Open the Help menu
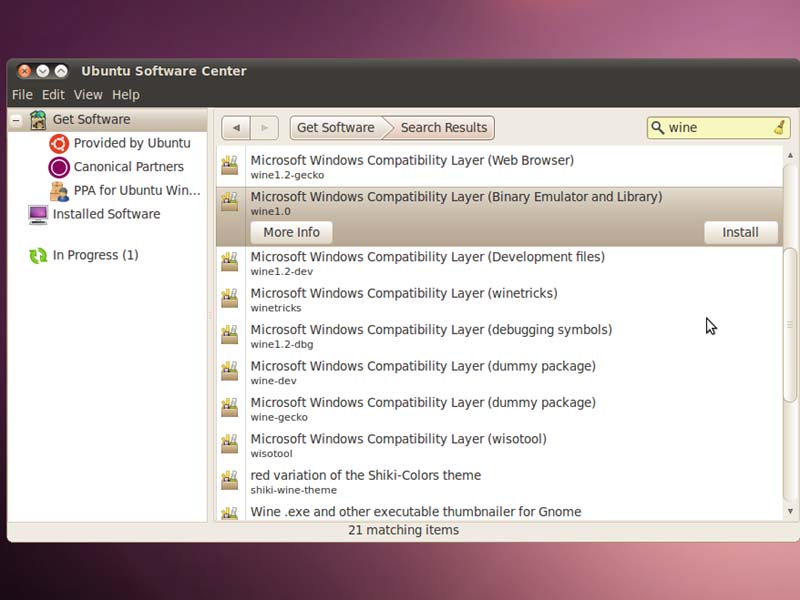 point(126,95)
